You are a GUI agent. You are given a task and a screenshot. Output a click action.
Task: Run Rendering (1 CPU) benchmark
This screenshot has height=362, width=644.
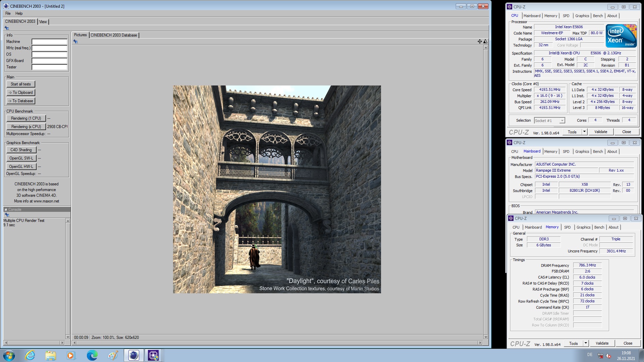pyautogui.click(x=26, y=118)
